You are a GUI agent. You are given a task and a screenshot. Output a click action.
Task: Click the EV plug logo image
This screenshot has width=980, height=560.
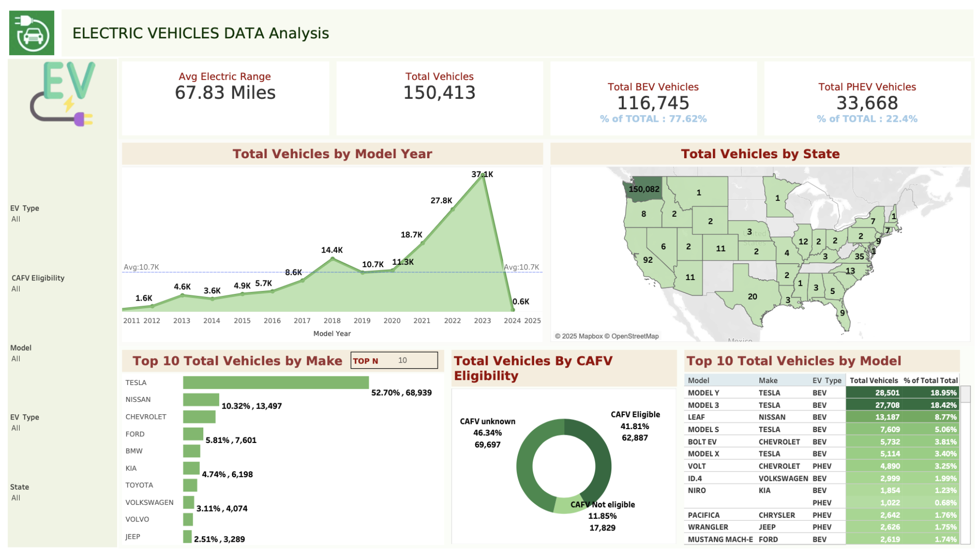tap(62, 94)
